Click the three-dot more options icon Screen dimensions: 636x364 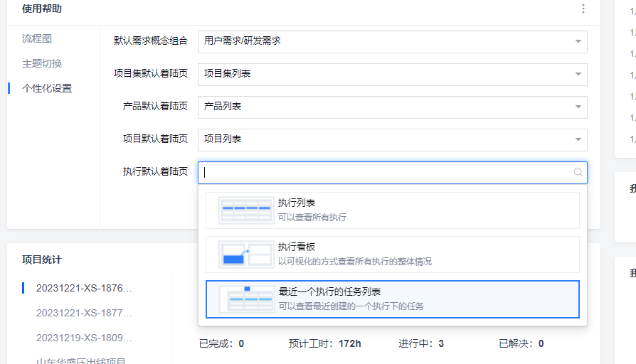point(583,9)
